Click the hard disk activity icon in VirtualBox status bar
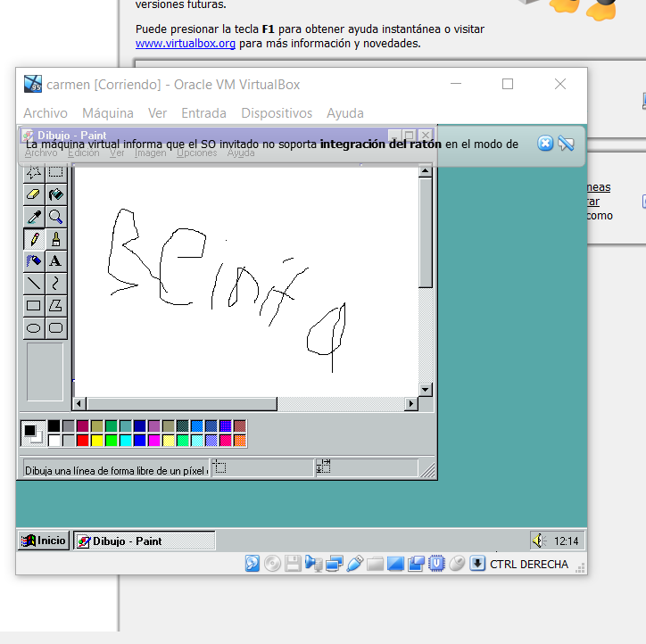Viewport: 646px width, 644px height. click(x=253, y=564)
